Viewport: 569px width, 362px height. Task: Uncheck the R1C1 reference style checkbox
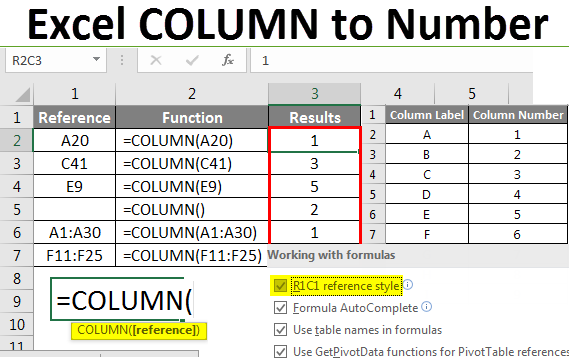coord(281,285)
